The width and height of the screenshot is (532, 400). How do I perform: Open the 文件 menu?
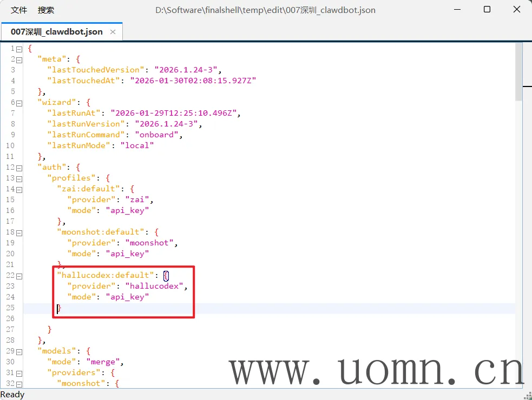coord(19,10)
